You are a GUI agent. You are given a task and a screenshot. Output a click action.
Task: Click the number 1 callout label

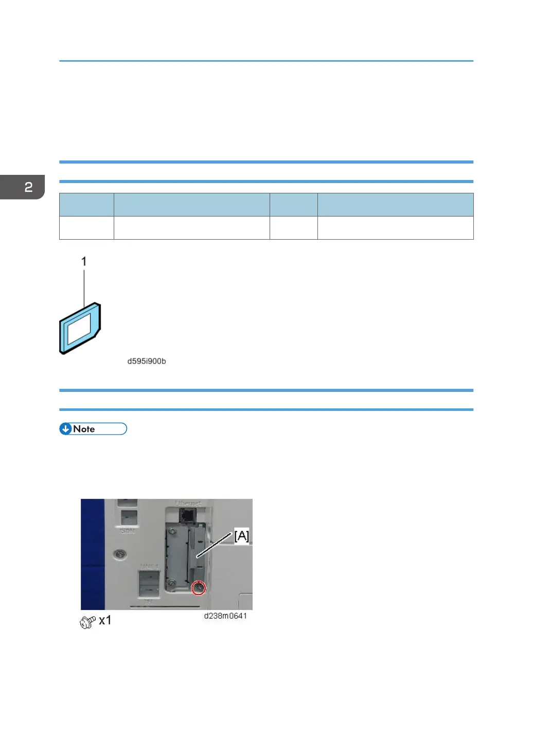pos(84,262)
